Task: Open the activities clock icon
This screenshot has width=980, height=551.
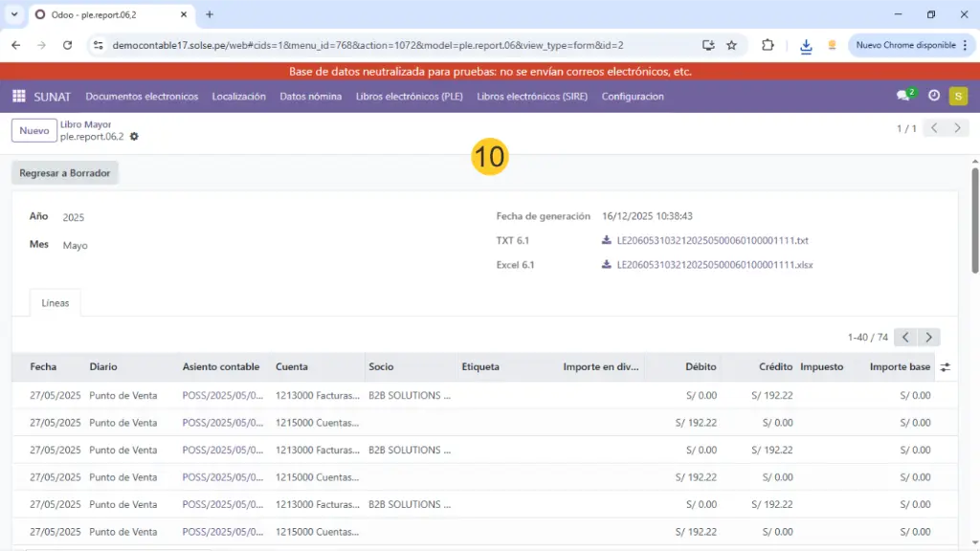Action: [x=934, y=96]
